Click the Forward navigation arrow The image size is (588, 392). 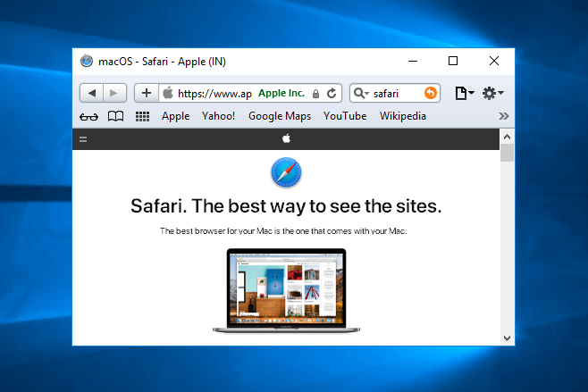pyautogui.click(x=113, y=93)
